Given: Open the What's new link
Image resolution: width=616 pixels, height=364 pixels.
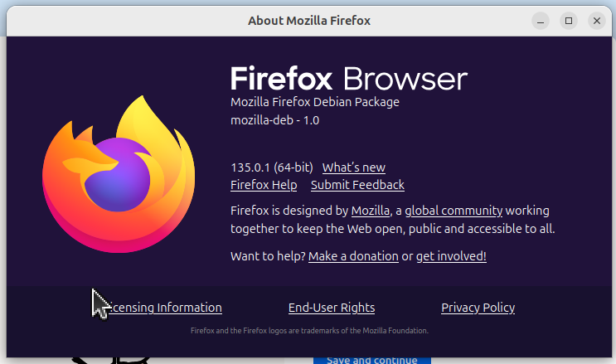Looking at the screenshot, I should tap(353, 167).
